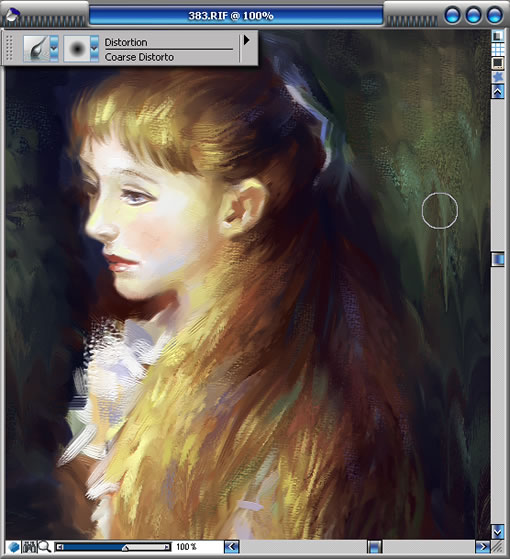The height and width of the screenshot is (559, 510).
Task: Click the horizontal scrollbar left arrow
Action: (x=232, y=547)
